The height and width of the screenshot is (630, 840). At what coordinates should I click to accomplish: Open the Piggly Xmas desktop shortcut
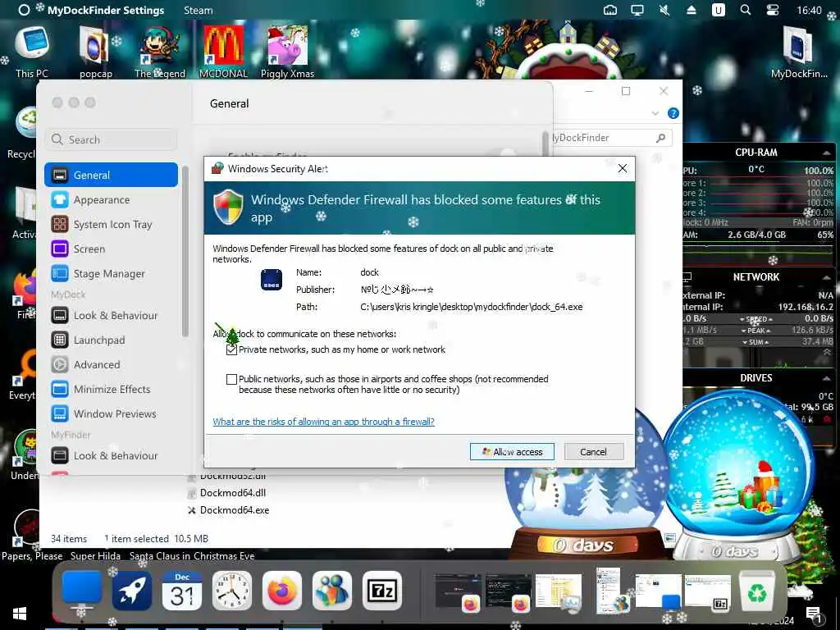point(288,52)
